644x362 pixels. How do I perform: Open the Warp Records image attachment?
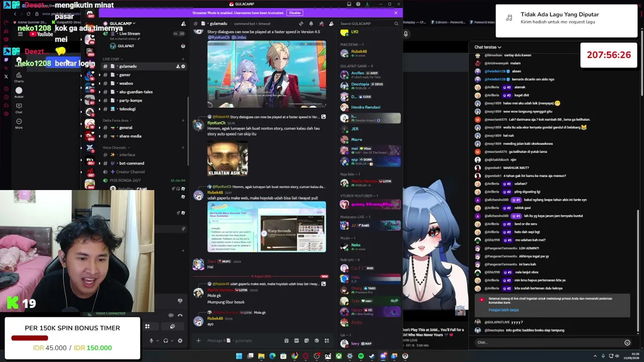[267, 227]
